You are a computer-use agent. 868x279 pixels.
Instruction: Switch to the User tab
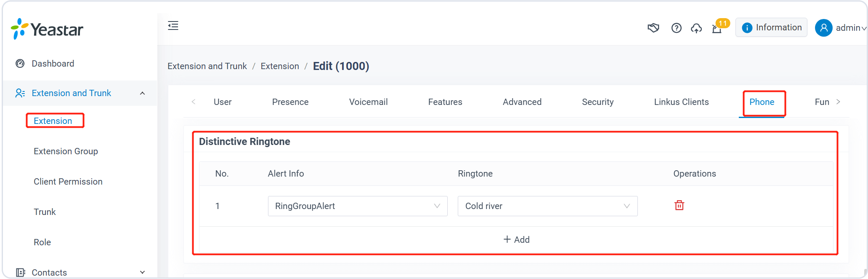tap(223, 102)
